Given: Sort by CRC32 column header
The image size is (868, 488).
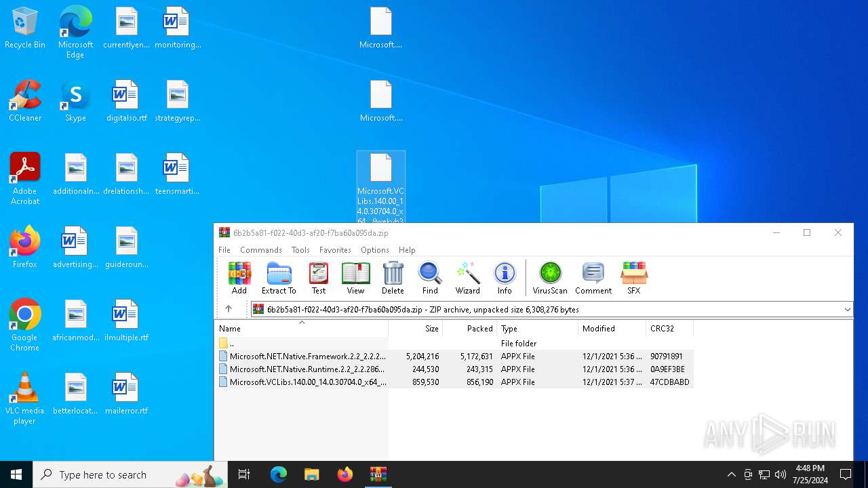Looking at the screenshot, I should [670, 329].
